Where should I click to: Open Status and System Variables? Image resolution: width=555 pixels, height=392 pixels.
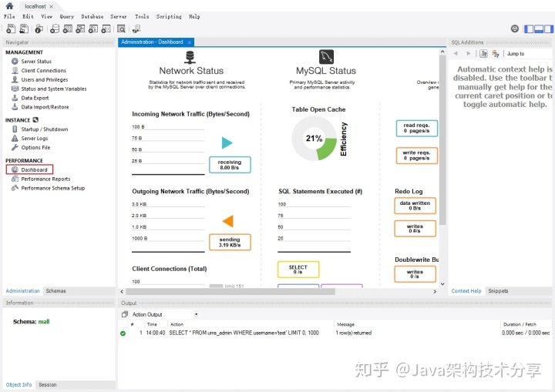coord(54,89)
